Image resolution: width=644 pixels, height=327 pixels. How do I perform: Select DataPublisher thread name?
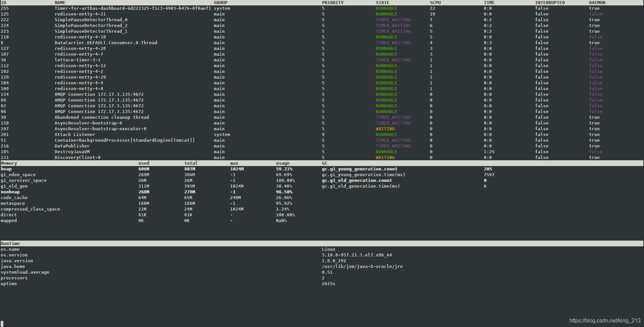pos(72,146)
